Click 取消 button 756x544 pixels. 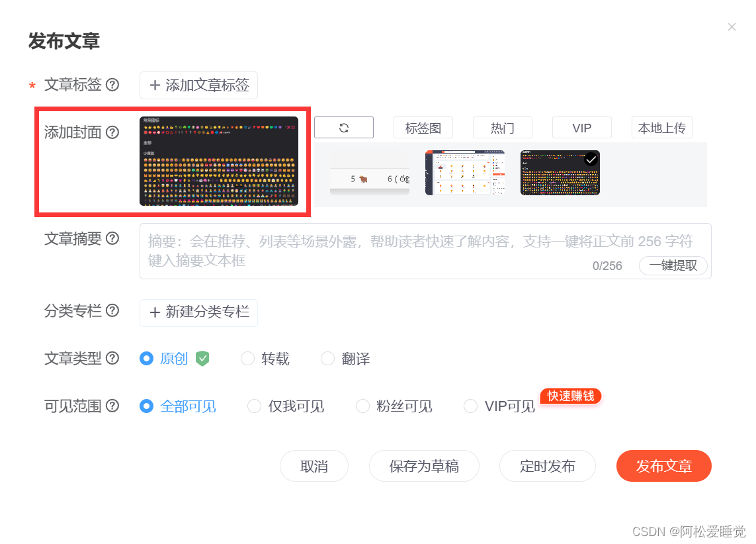click(314, 466)
